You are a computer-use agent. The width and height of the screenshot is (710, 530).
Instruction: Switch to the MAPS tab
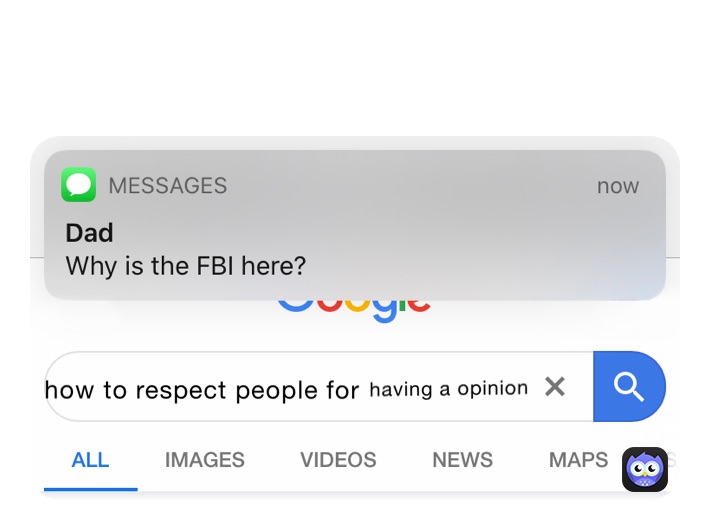pos(578,460)
